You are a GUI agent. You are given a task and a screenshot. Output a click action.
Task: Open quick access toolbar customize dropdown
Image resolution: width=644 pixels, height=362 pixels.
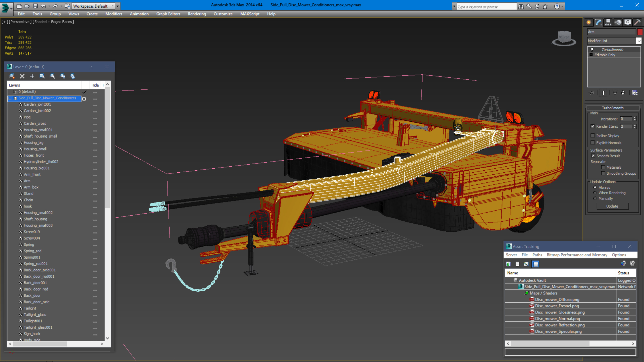[118, 6]
